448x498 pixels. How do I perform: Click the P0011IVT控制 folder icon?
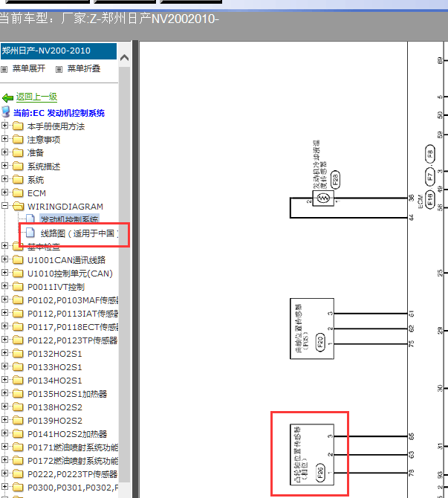pyautogui.click(x=18, y=286)
